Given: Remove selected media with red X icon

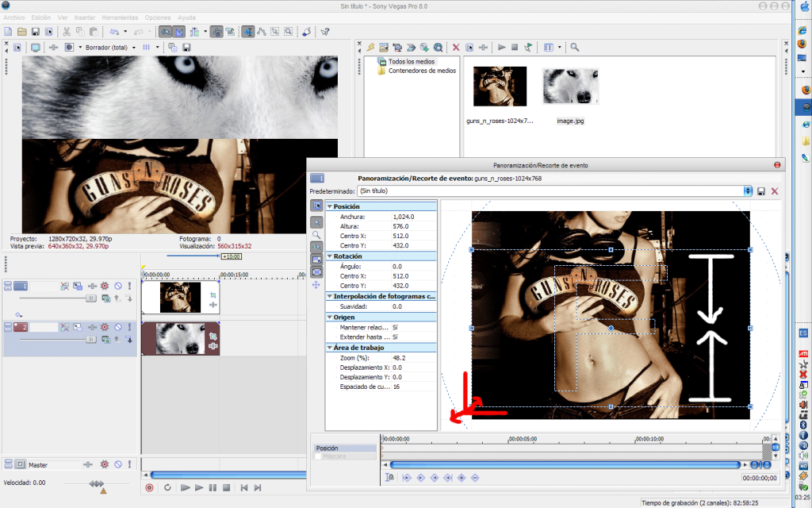Looking at the screenshot, I should tap(456, 48).
